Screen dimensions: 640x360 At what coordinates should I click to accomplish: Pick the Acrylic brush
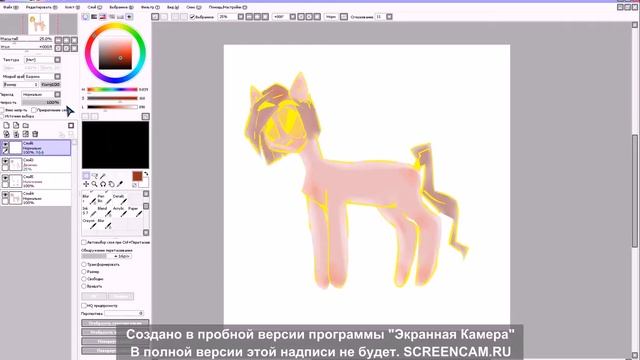pyautogui.click(x=119, y=211)
